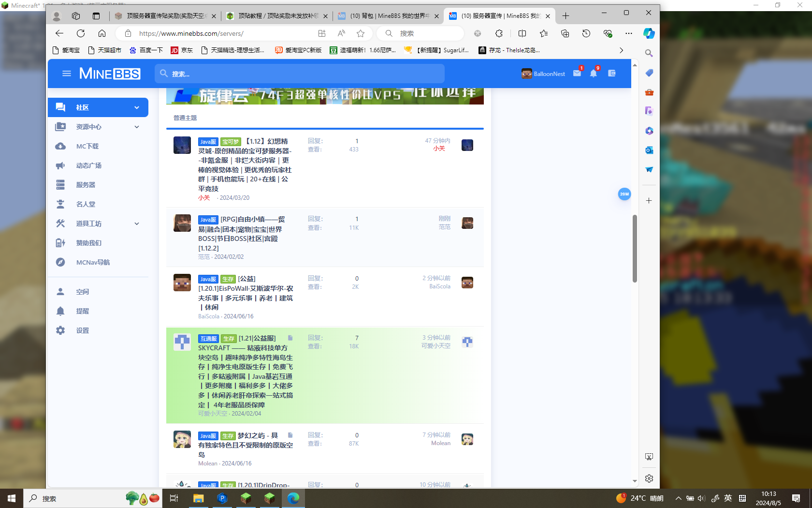Open MineBBS notification bell

594,74
